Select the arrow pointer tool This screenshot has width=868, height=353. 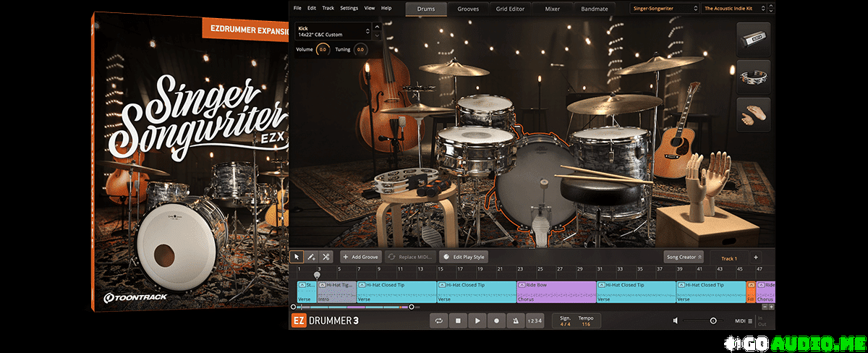click(297, 257)
